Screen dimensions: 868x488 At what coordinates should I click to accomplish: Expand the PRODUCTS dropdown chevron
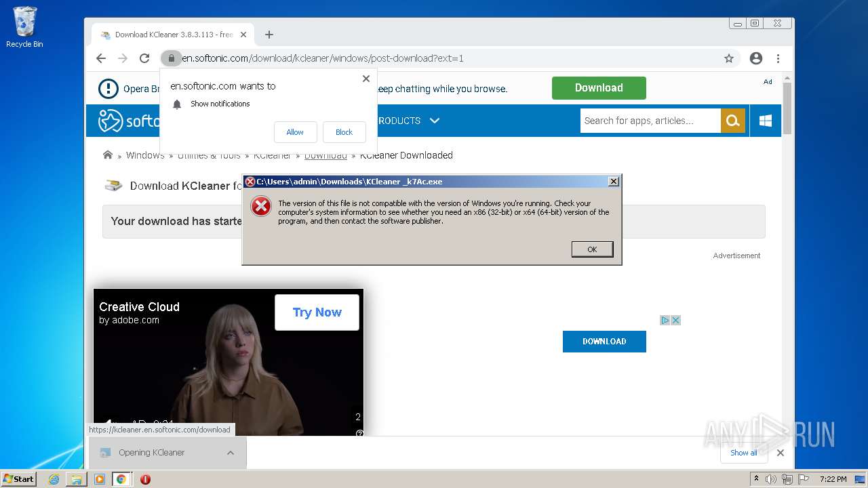(x=435, y=121)
